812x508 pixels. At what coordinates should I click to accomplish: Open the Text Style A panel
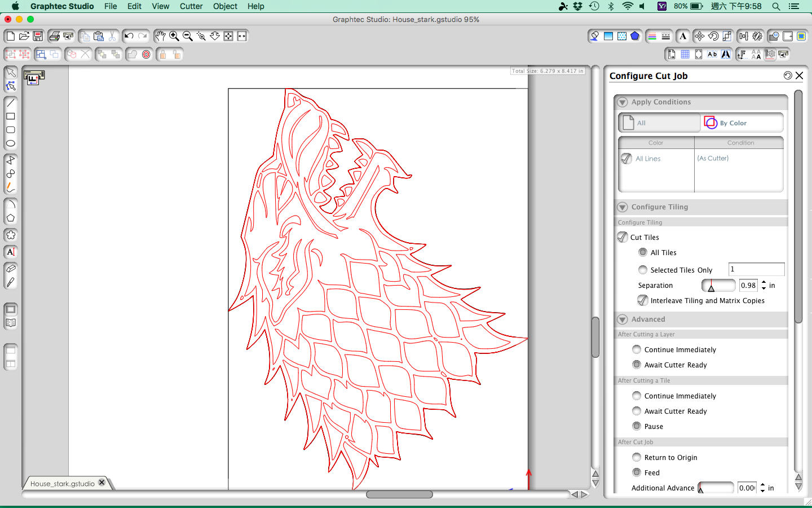tap(683, 36)
